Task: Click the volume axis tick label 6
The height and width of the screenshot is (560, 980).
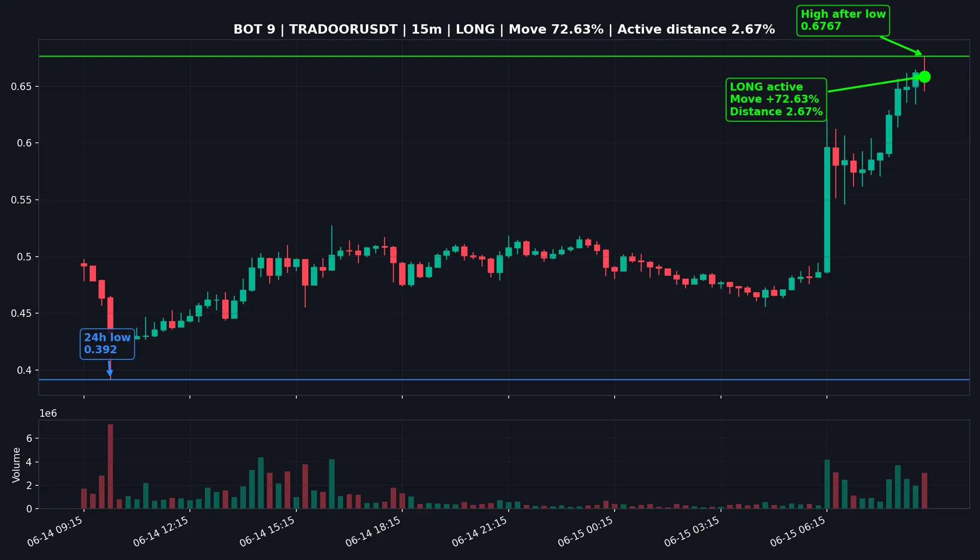Action: [29, 439]
